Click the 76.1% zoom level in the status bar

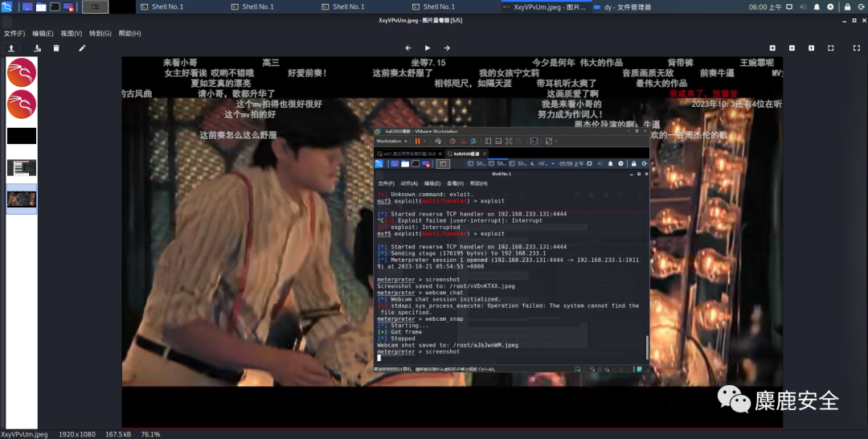pos(150,434)
